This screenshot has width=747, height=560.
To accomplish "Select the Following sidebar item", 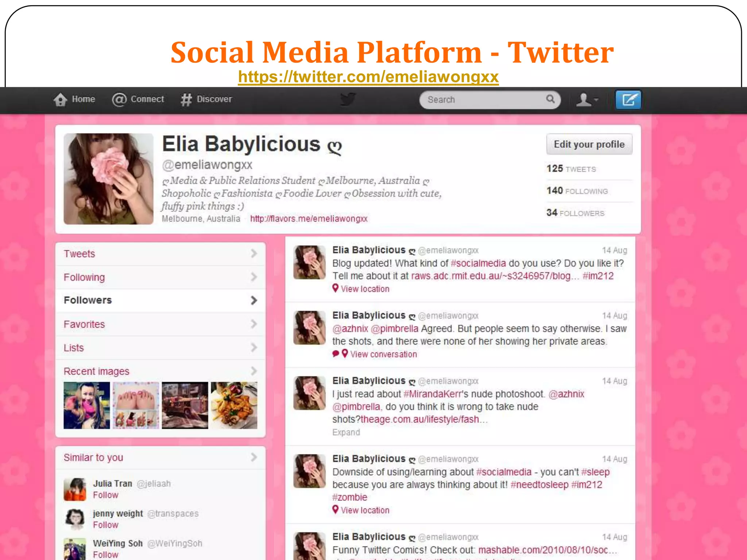I will 160,277.
